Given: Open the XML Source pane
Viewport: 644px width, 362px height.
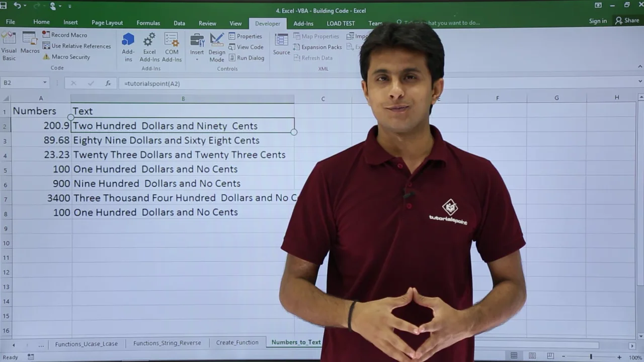Looking at the screenshot, I should click(281, 44).
